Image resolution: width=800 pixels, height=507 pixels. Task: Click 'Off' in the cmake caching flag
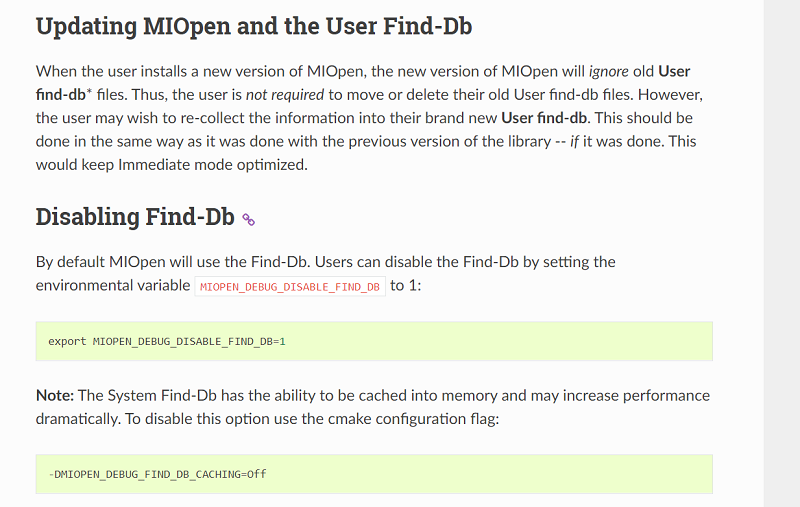(257, 474)
